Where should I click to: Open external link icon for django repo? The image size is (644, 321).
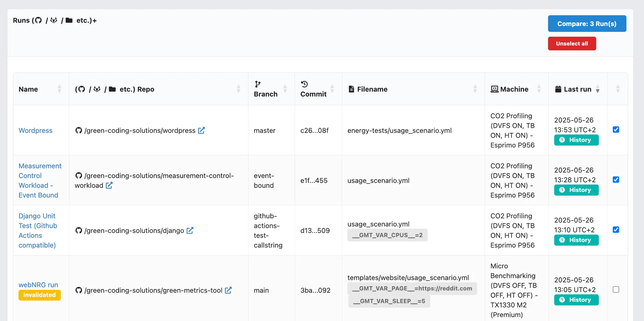[190, 230]
